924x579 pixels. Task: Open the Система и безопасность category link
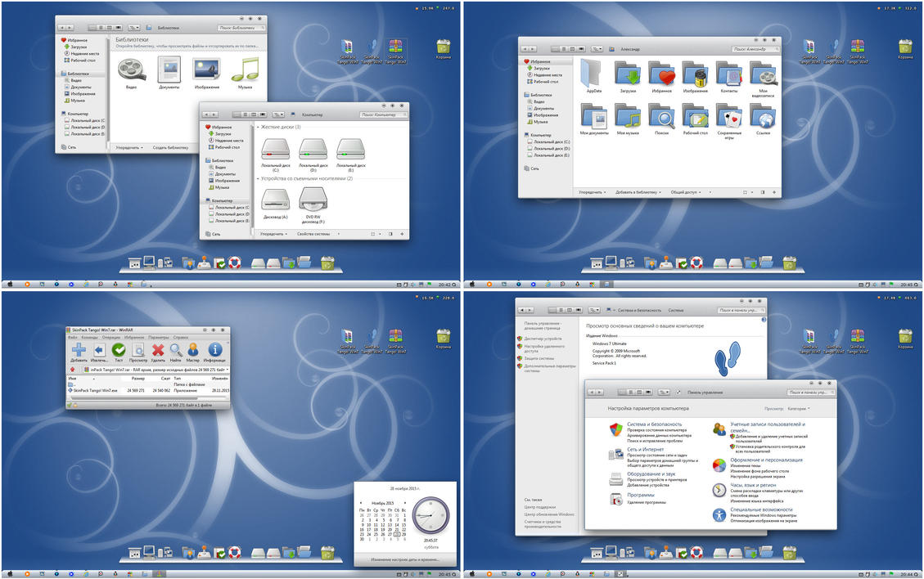coord(654,424)
